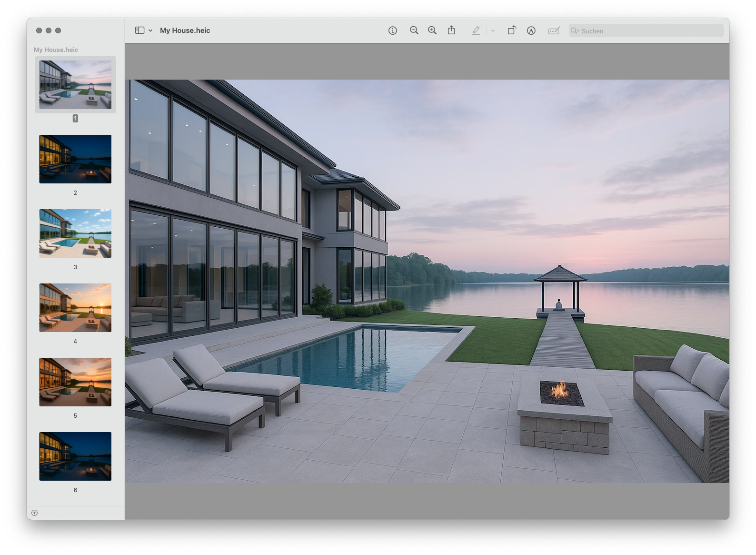Select thumbnail page 5 dusk view

75,382
